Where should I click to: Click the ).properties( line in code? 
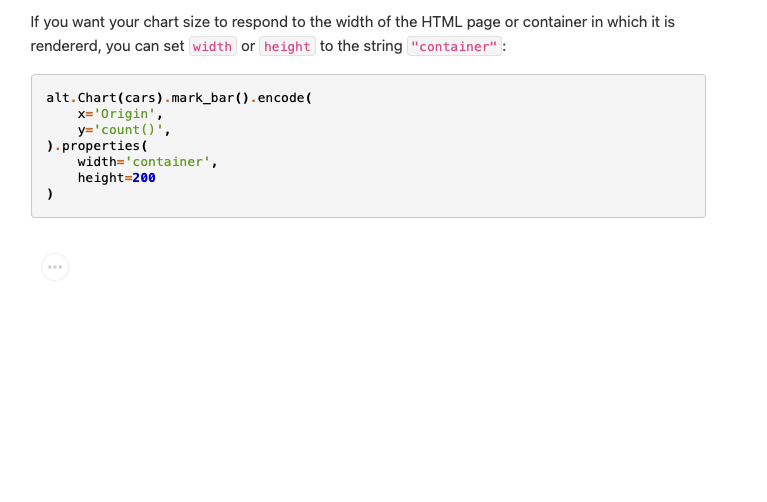[97, 146]
